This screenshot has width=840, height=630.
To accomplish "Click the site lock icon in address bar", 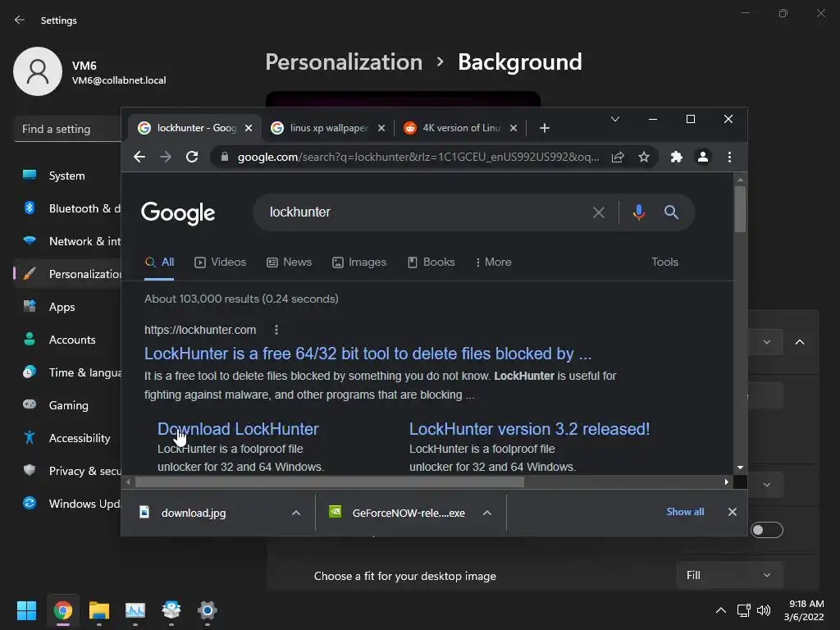I will coord(225,157).
